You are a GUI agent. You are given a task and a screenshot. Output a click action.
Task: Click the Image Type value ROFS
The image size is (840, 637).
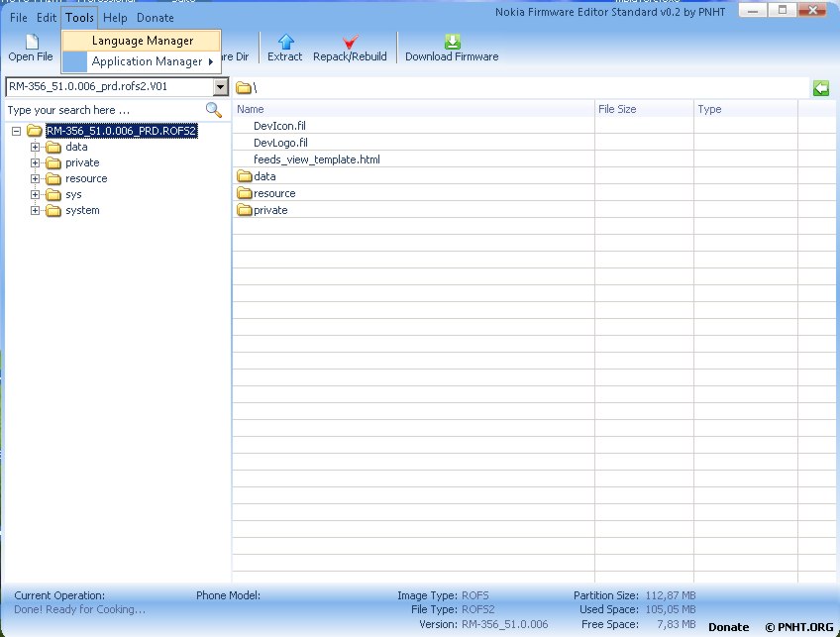[x=474, y=595]
